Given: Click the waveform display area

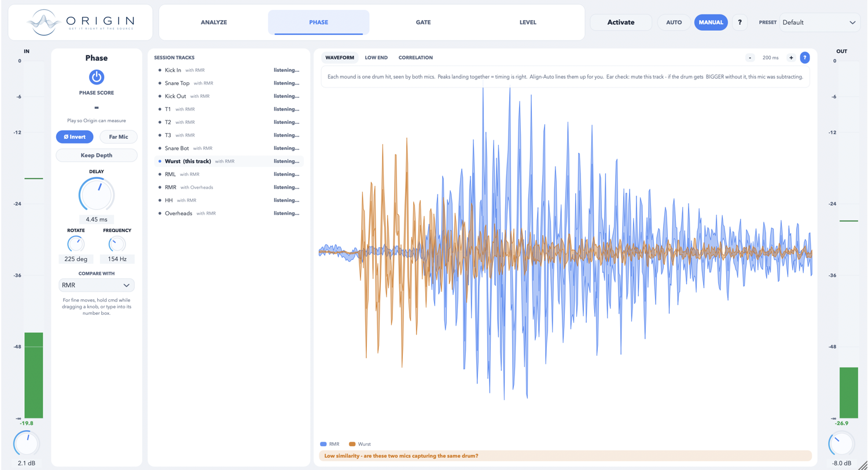Looking at the screenshot, I should pyautogui.click(x=565, y=253).
